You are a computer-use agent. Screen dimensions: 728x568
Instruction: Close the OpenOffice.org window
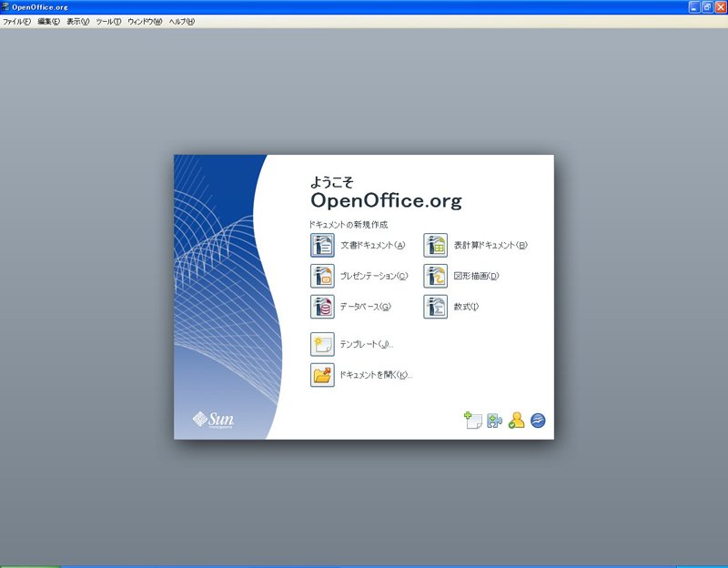[x=721, y=7]
